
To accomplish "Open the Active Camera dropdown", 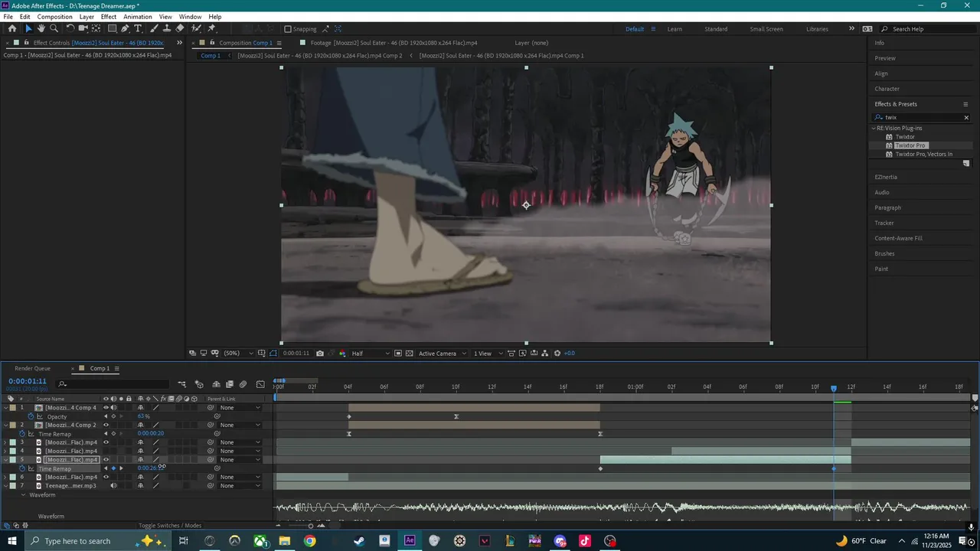I will coord(441,354).
